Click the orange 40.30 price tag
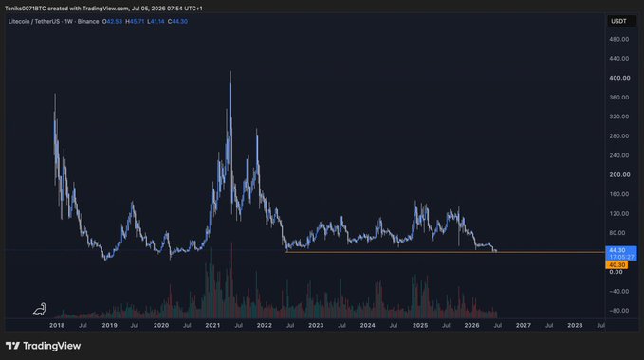 (x=616, y=265)
